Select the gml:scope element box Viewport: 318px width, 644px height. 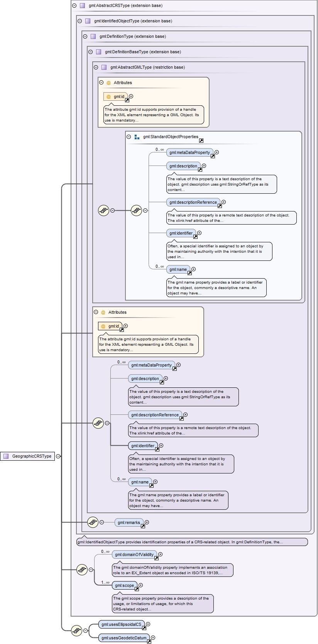click(x=125, y=585)
